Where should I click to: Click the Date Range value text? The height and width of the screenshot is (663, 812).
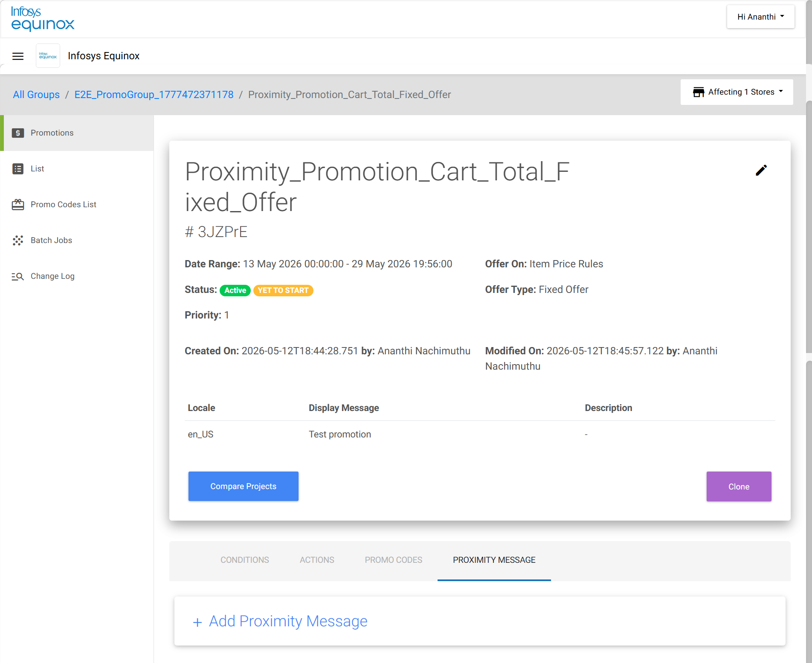(x=348, y=264)
